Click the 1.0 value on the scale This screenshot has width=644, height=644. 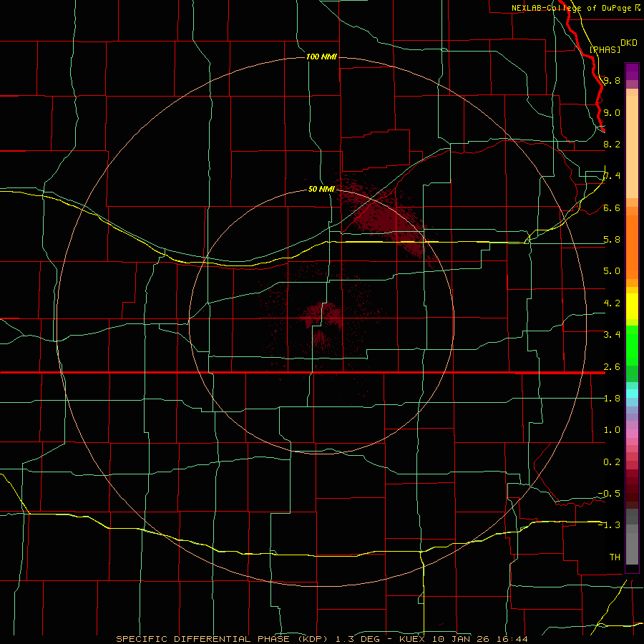pyautogui.click(x=612, y=430)
